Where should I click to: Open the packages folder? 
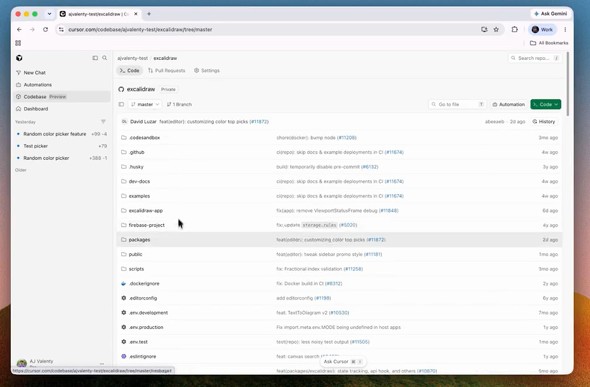139,240
